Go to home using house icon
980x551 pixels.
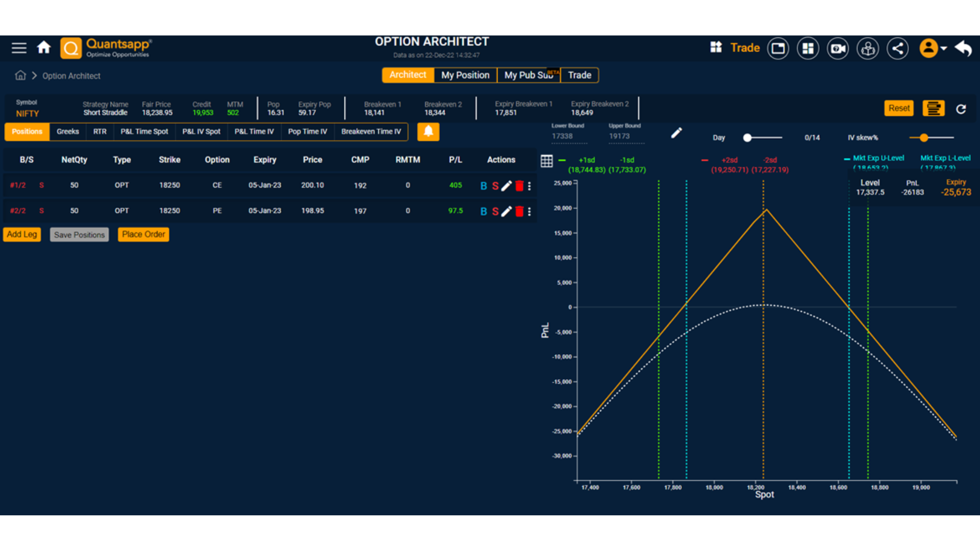click(x=44, y=48)
